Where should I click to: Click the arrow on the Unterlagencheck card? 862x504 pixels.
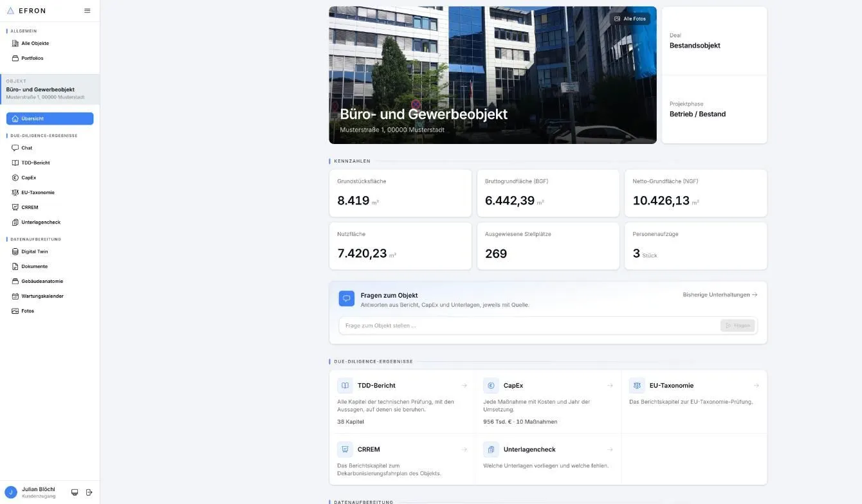pyautogui.click(x=610, y=449)
